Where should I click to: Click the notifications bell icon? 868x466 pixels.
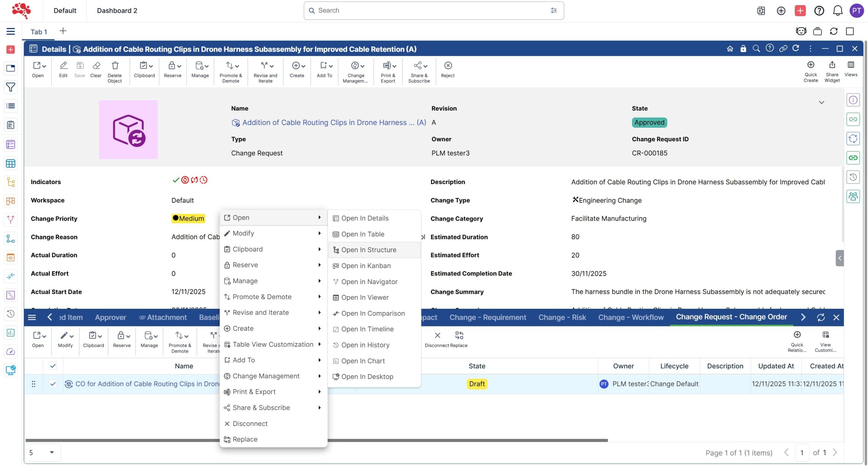837,11
